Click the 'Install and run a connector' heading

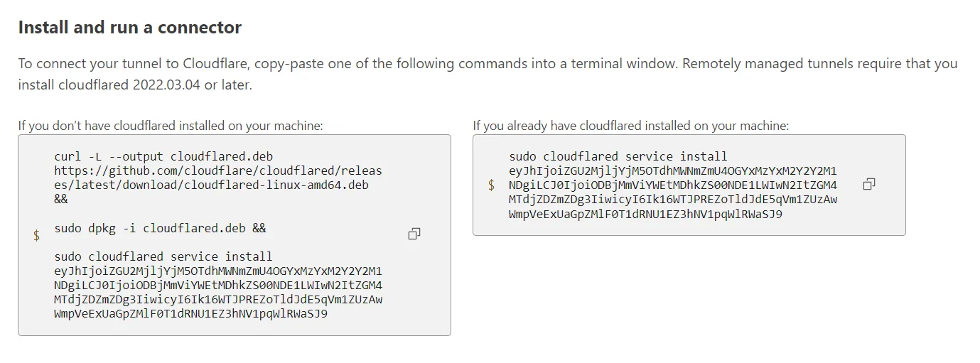point(129,28)
